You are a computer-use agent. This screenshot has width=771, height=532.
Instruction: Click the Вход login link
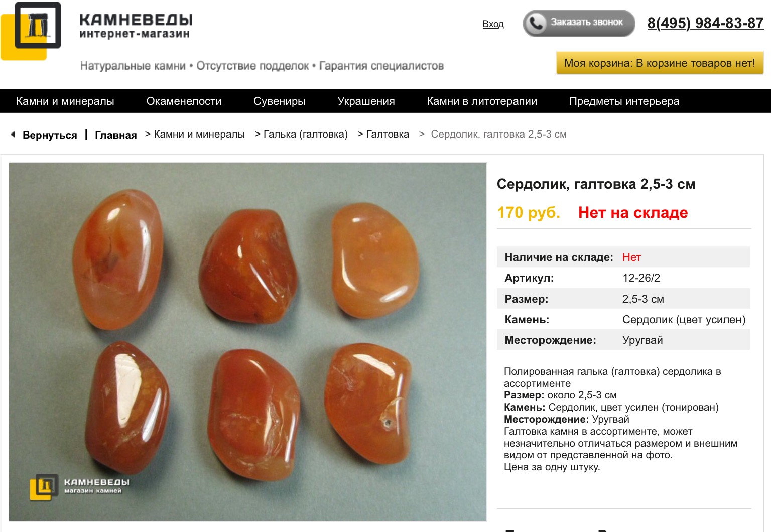point(493,24)
